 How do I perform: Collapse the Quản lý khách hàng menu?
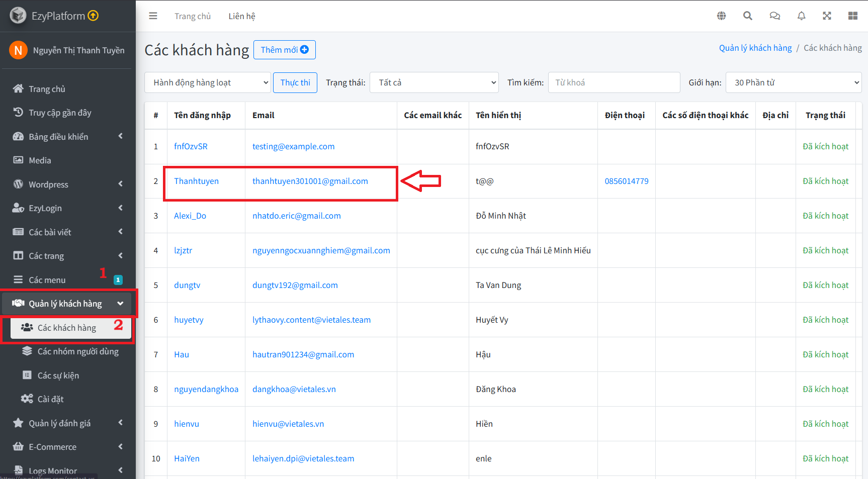tap(67, 304)
